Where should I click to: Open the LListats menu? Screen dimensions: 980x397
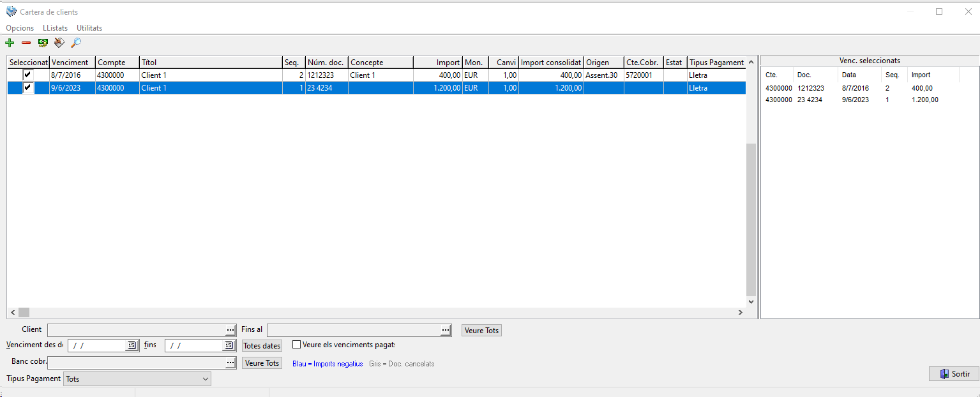click(x=55, y=28)
